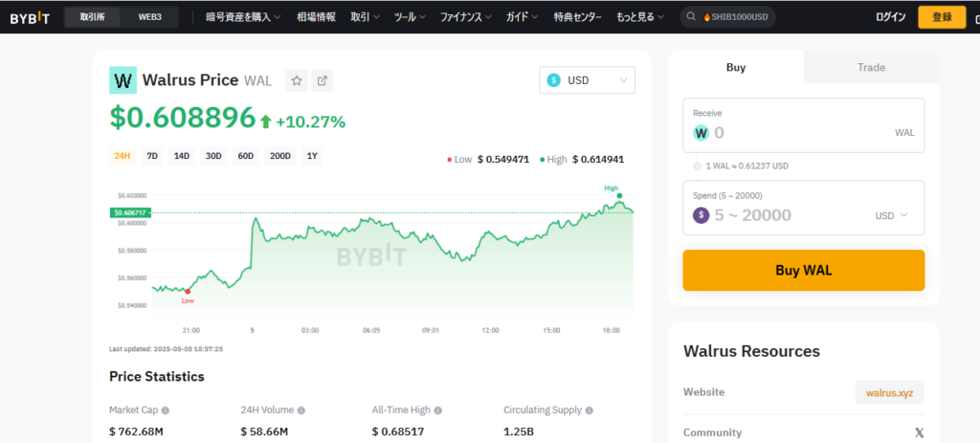
Task: Switch to the 取引所 exchange toggle
Action: [x=94, y=17]
